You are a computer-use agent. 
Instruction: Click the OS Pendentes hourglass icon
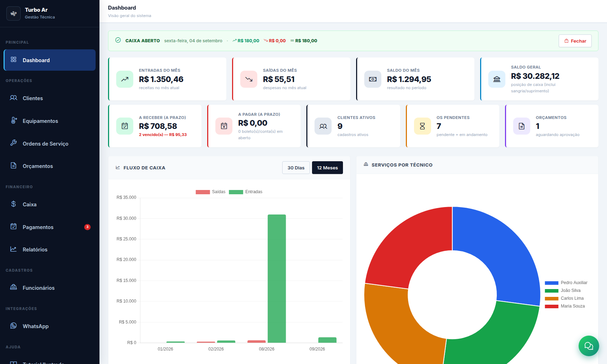tap(423, 126)
